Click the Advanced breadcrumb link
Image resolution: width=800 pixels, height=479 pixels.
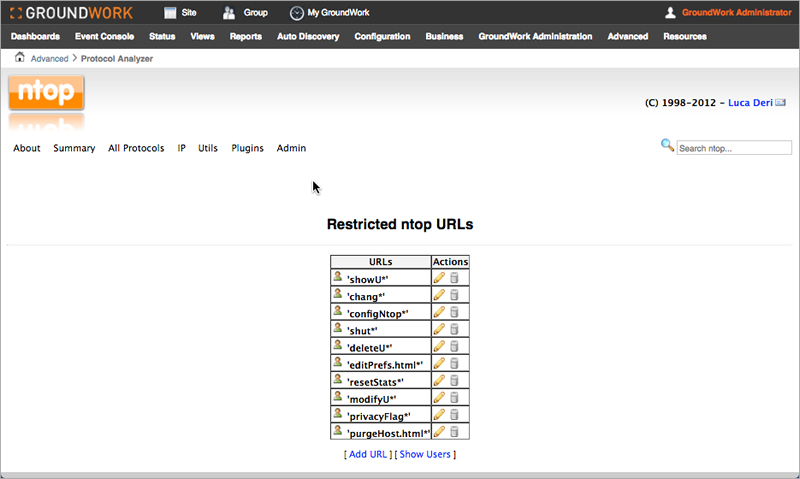49,59
